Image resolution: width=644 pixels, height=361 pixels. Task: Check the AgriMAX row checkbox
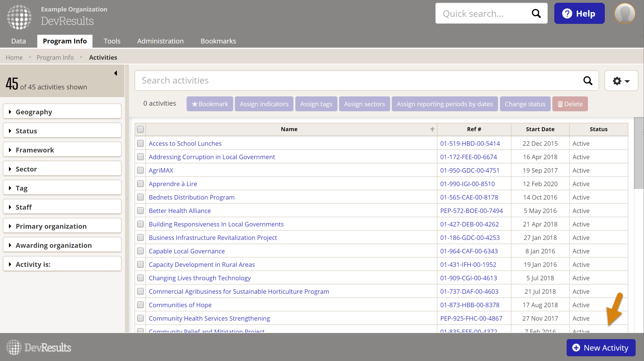140,170
